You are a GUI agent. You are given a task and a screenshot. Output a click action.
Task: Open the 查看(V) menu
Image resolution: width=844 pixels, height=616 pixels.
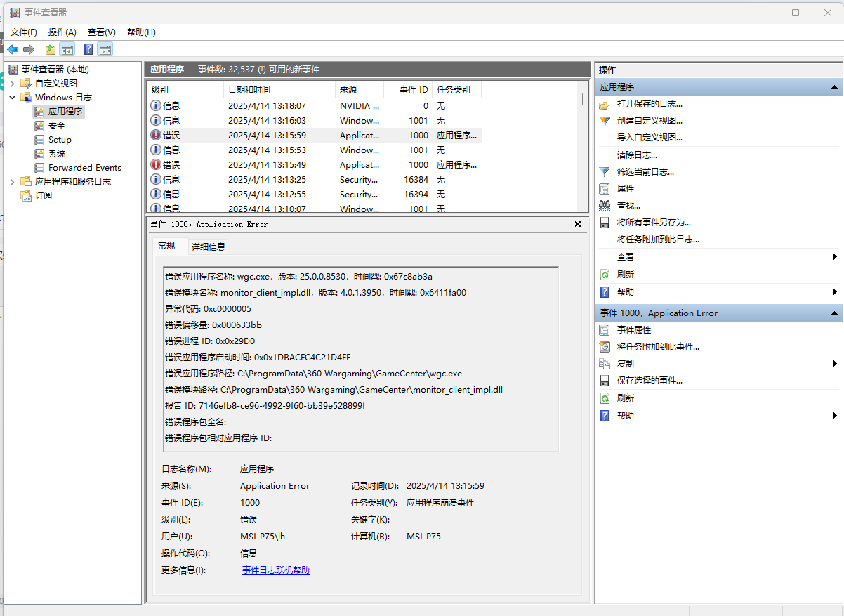pyautogui.click(x=102, y=32)
